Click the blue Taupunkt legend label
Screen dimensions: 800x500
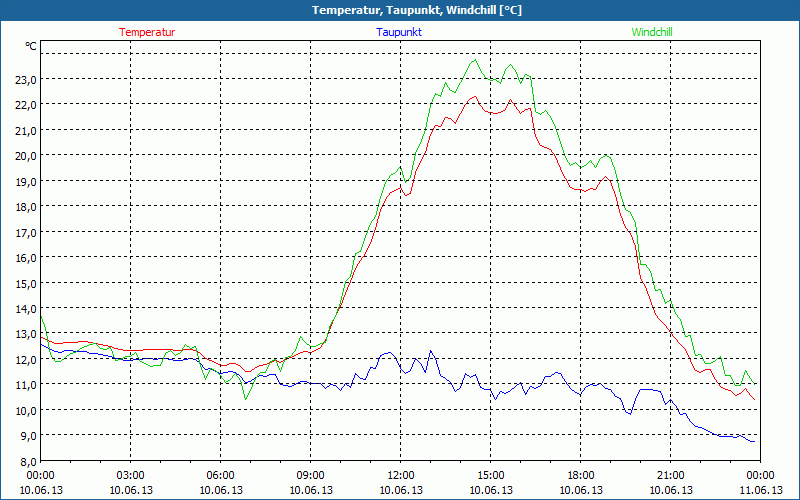399,32
